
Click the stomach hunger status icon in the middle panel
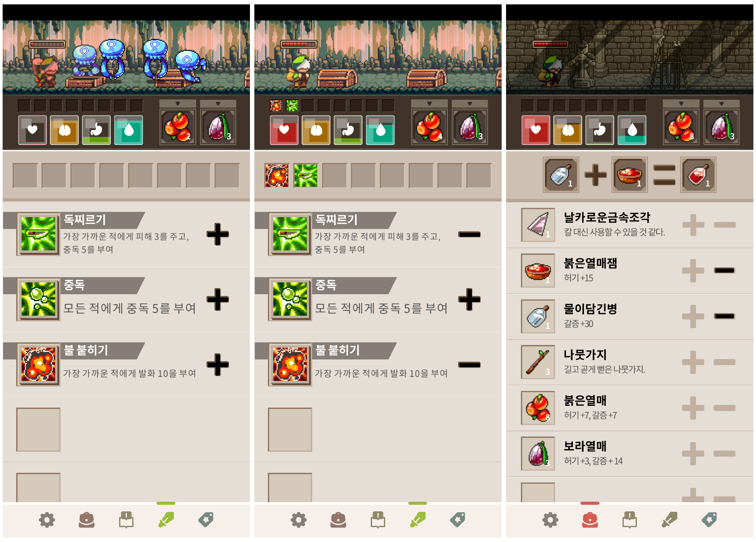[348, 130]
